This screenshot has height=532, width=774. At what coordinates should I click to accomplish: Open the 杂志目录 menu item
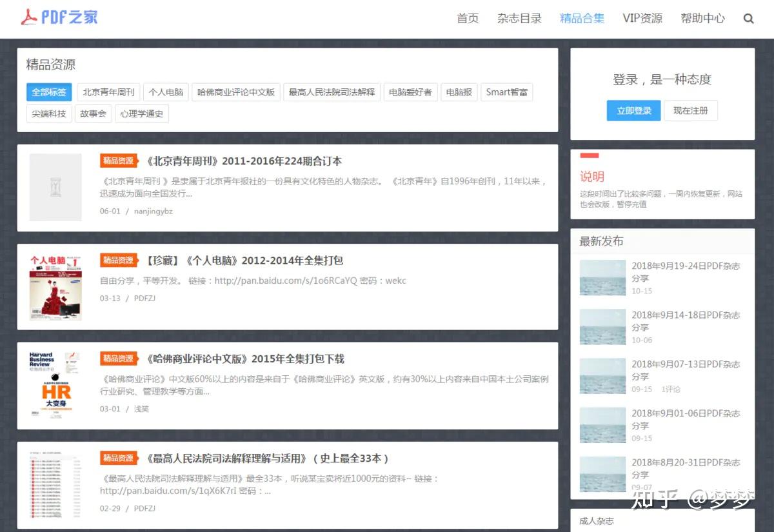519,19
